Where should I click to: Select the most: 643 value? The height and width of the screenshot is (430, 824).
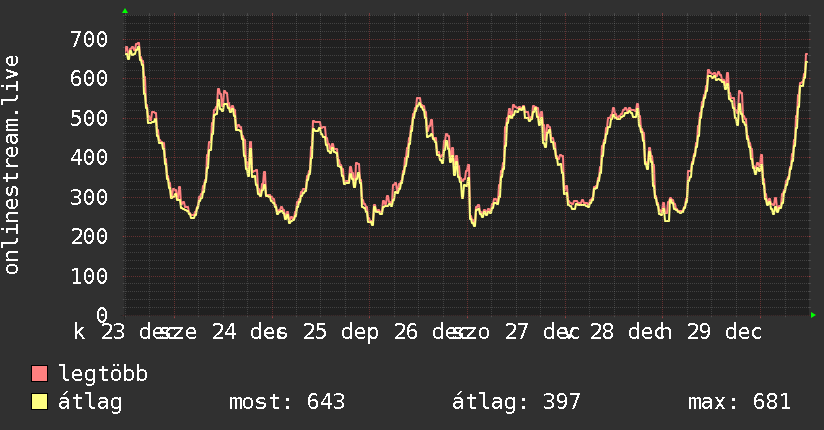[x=287, y=402]
